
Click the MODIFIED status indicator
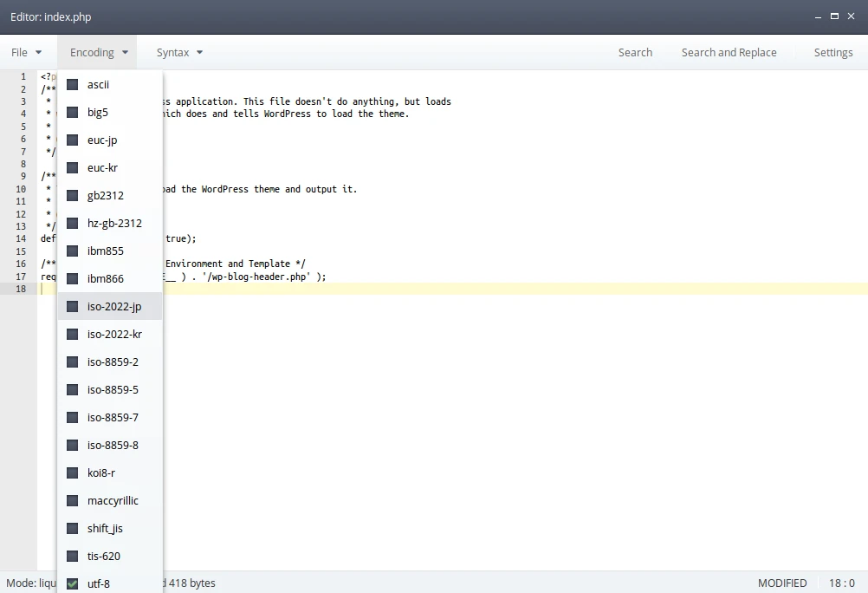point(782,583)
